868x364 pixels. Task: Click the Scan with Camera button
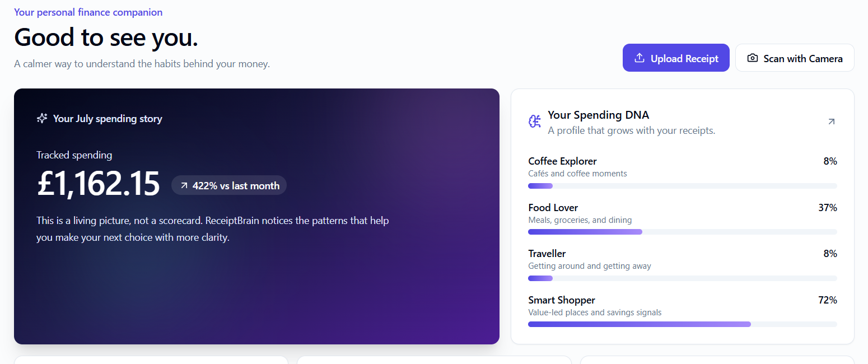tap(795, 58)
